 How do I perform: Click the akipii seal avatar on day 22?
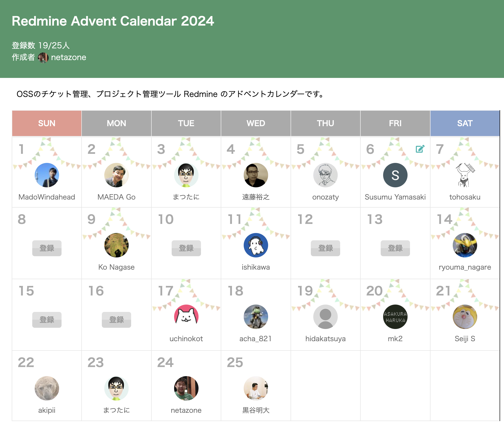(x=47, y=388)
